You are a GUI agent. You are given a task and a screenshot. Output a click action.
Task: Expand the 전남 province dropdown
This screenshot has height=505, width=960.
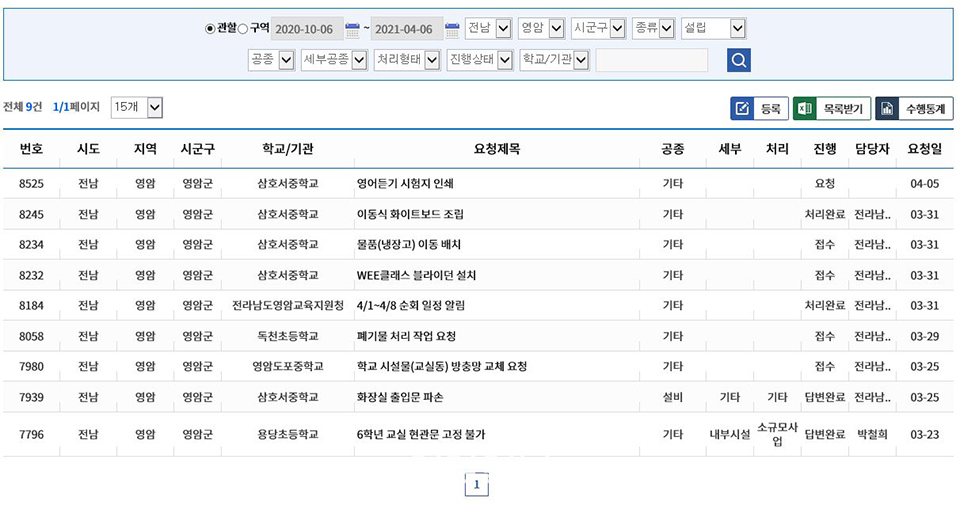[489, 29]
